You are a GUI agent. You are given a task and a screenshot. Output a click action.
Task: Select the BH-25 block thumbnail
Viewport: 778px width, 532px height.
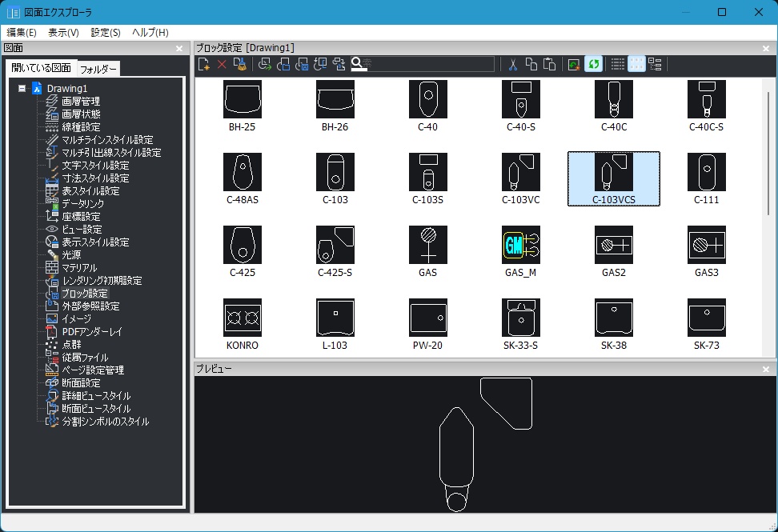tap(243, 99)
